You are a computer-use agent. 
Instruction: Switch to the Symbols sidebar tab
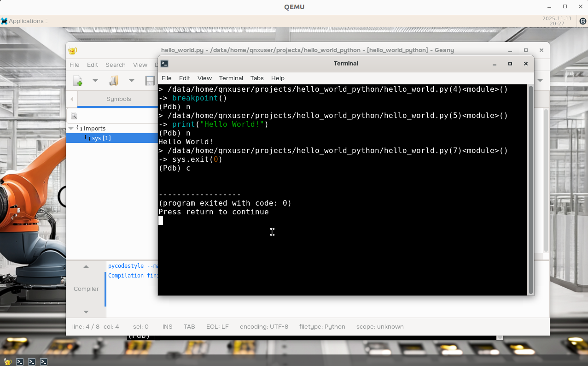point(118,99)
